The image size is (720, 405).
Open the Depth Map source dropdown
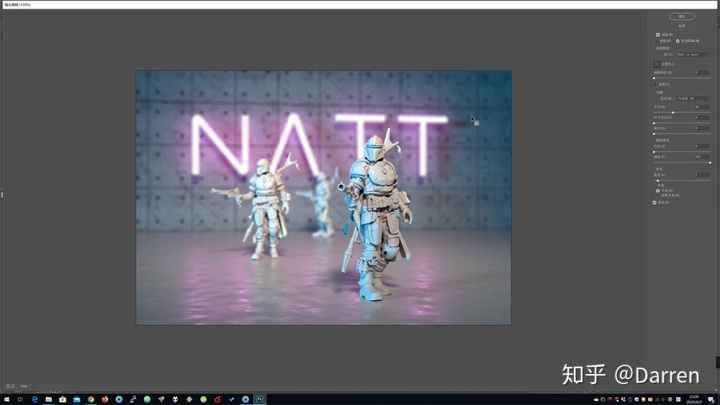tap(693, 55)
